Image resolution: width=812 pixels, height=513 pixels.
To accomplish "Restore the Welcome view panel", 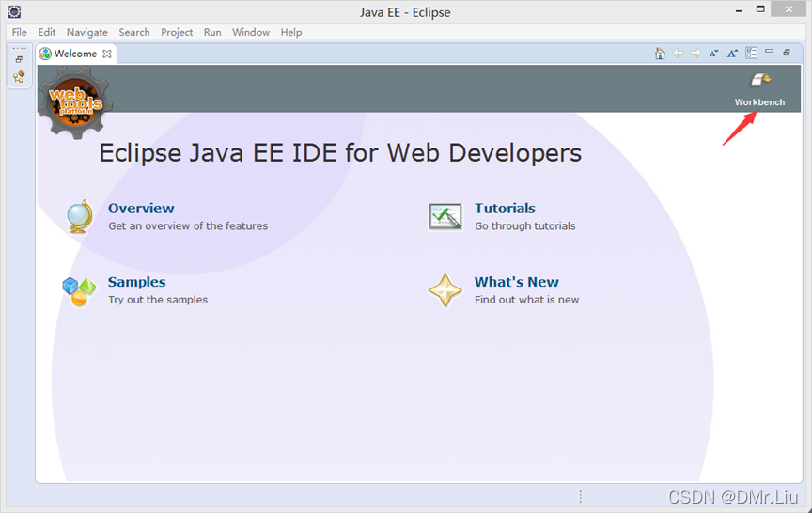I will click(787, 53).
